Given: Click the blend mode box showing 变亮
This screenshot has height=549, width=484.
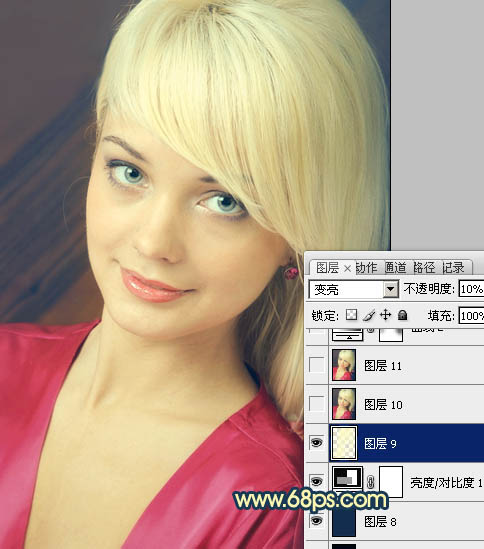Looking at the screenshot, I should pos(353,289).
